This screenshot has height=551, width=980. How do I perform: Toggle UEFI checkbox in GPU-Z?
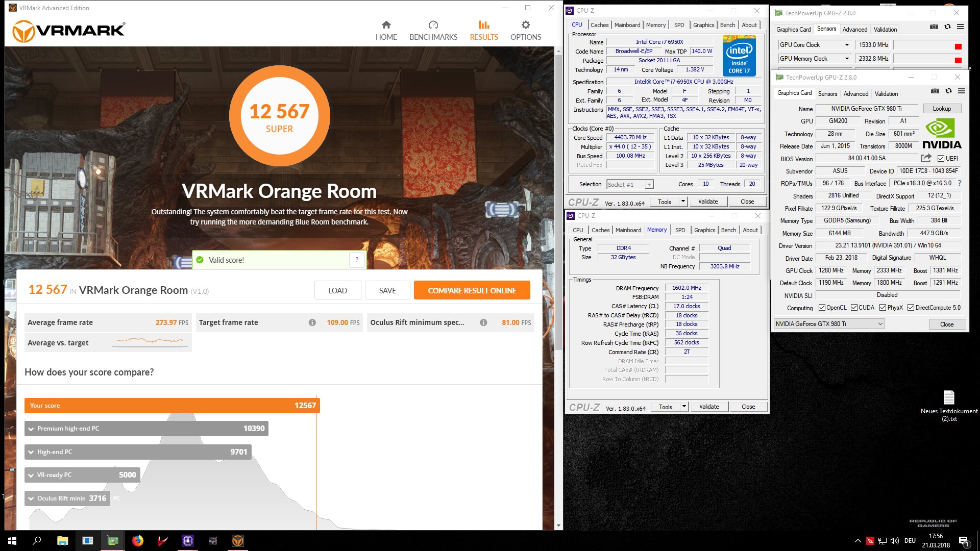941,159
